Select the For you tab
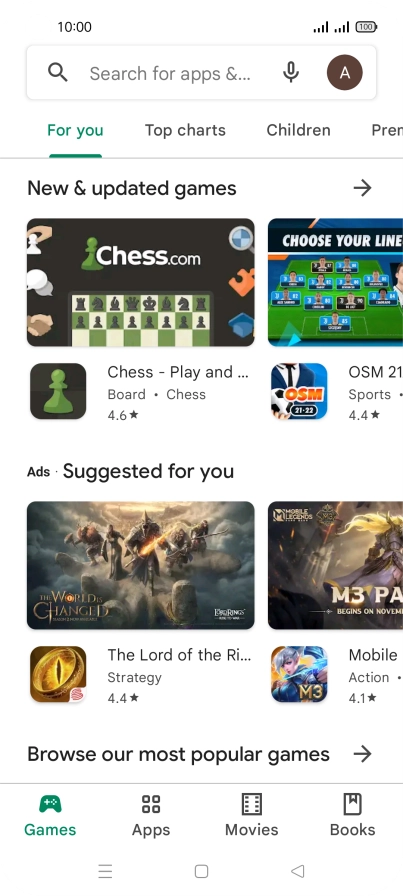403x896 pixels. (75, 130)
